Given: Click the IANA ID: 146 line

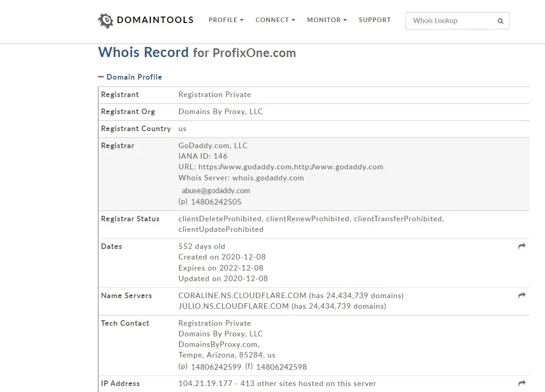Looking at the screenshot, I should tap(203, 156).
